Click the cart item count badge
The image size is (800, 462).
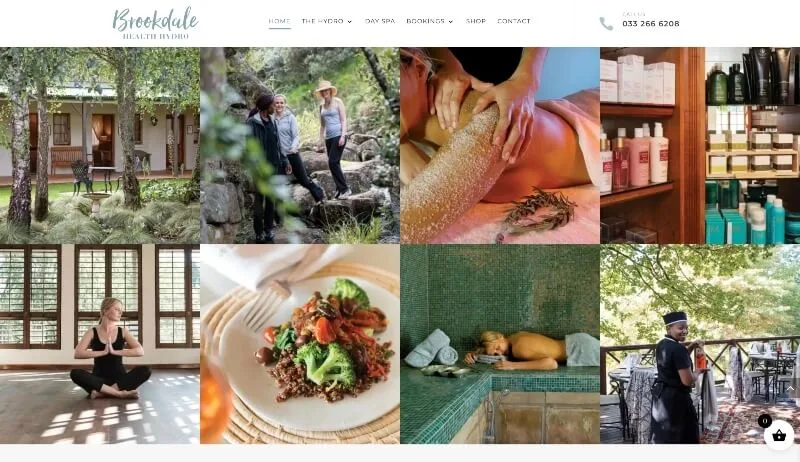click(764, 421)
